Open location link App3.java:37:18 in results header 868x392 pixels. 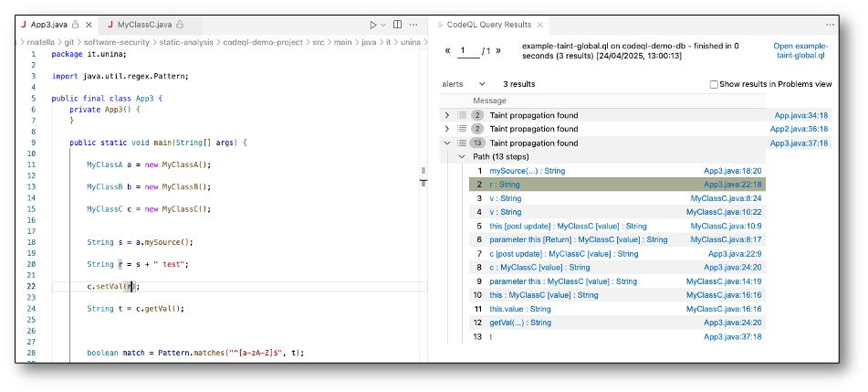[799, 143]
